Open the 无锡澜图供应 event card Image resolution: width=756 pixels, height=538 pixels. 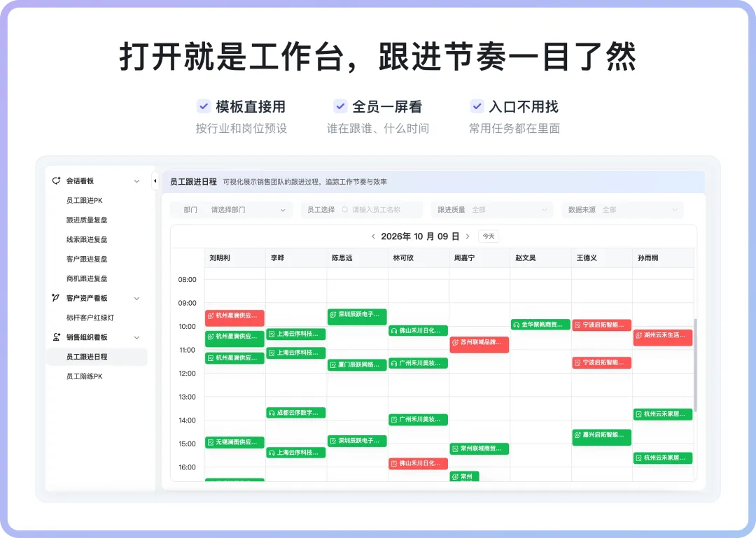234,442
